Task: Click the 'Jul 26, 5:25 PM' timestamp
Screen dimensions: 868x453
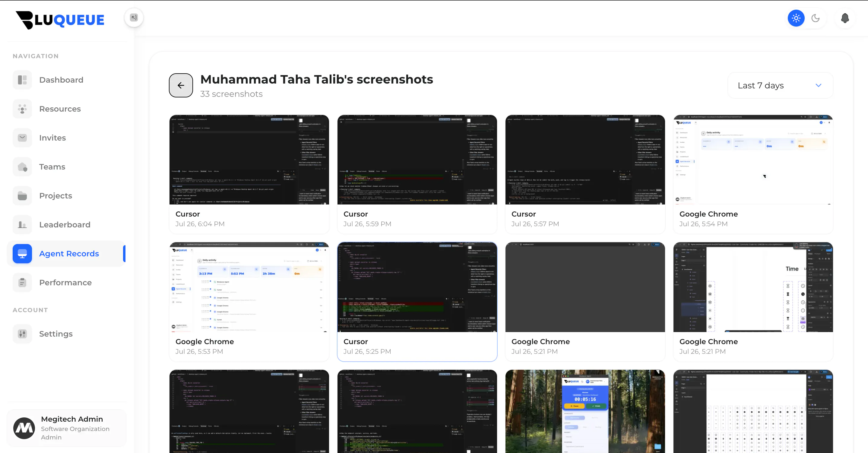Action: (367, 352)
